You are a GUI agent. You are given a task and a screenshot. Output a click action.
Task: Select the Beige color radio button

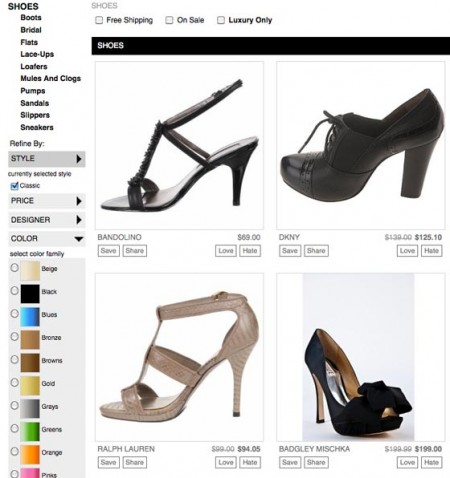coord(14,268)
